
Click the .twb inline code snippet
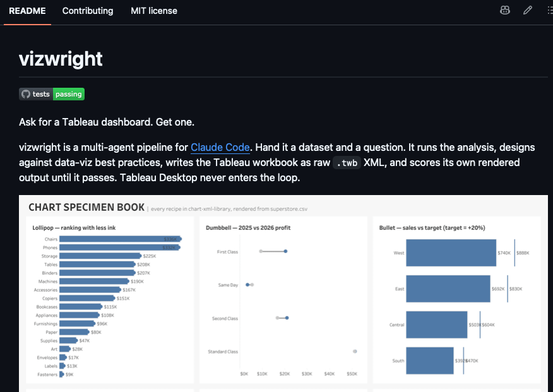click(x=347, y=162)
